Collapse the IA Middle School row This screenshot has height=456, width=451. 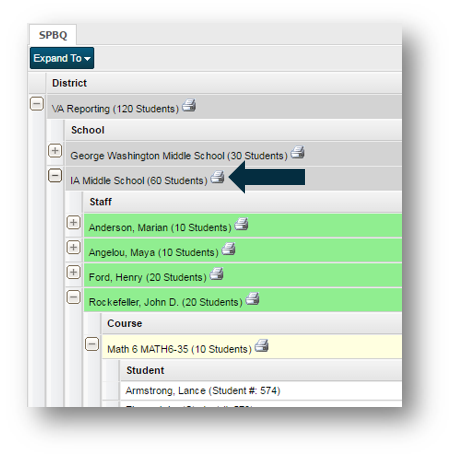(55, 175)
